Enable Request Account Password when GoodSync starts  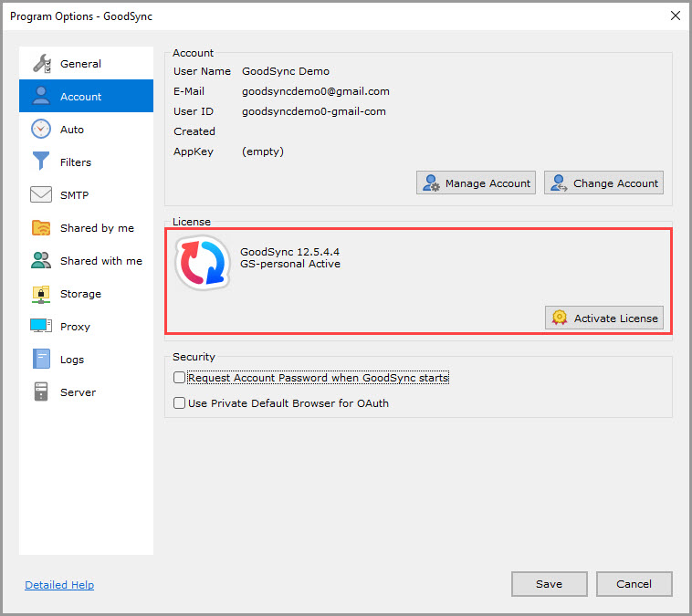179,377
